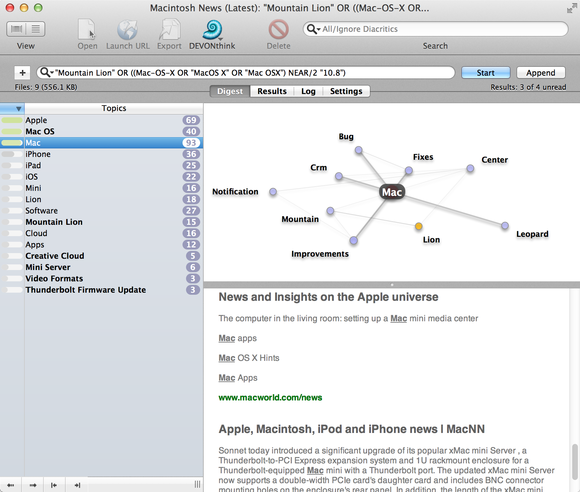Click the Delete toolbar icon

coord(278,30)
